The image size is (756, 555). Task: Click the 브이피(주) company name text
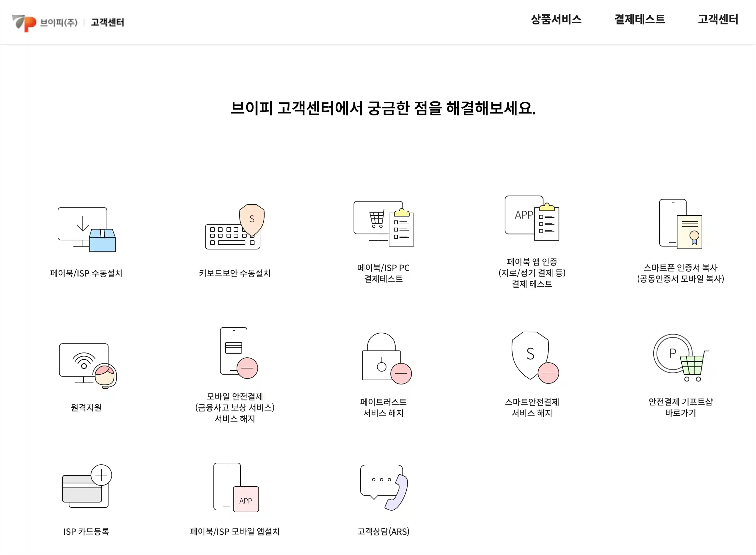point(59,22)
